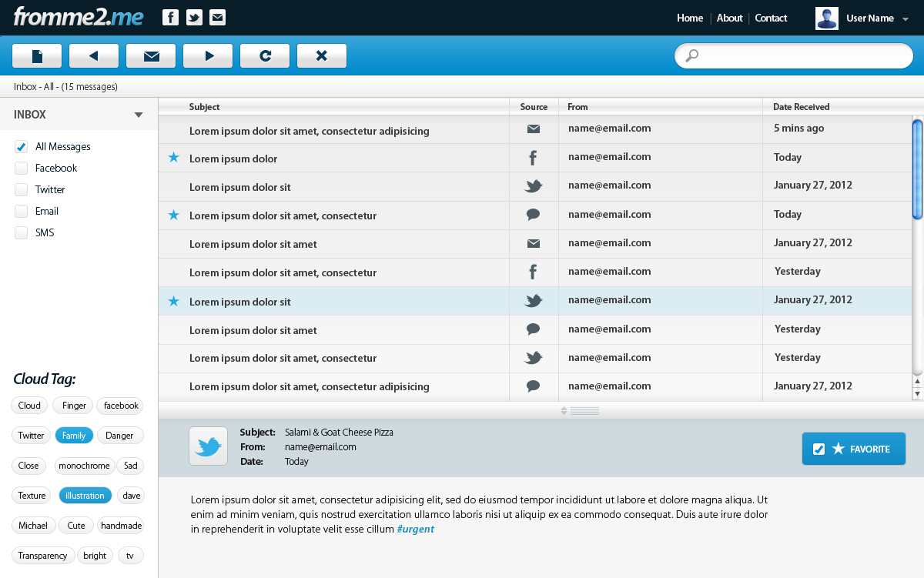Uncheck the All Messages checkbox
Screen dimensions: 924x578
21,146
